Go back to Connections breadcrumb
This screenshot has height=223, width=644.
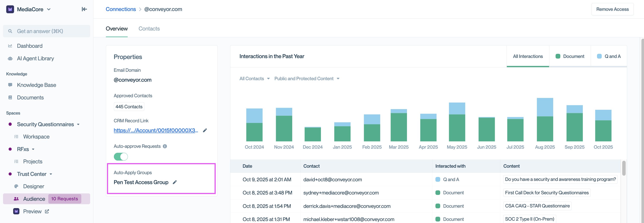pos(121,9)
